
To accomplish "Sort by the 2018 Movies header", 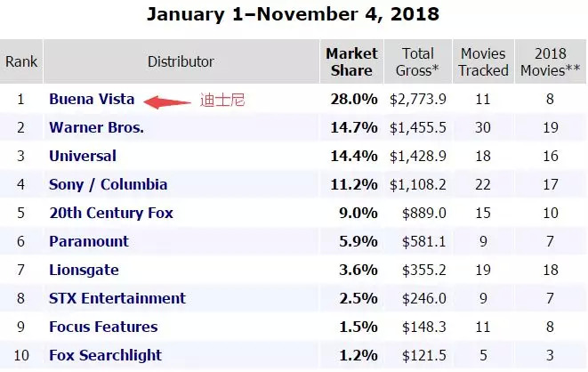I will (549, 61).
